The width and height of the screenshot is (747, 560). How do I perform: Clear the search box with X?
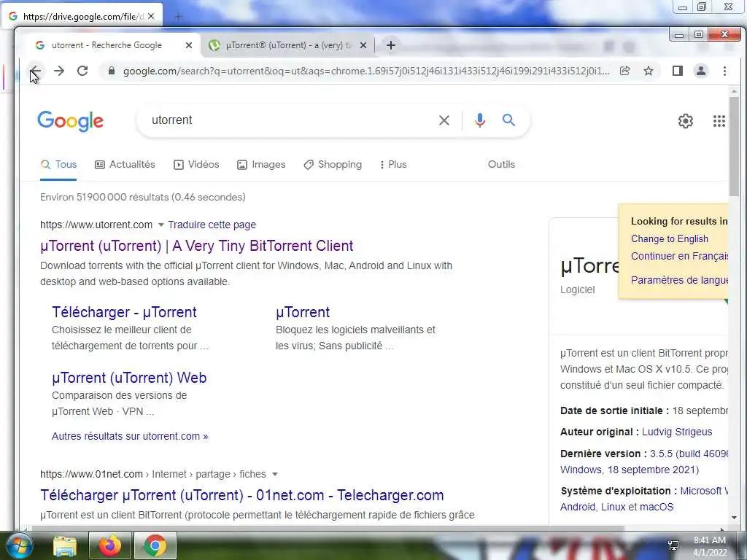pyautogui.click(x=444, y=120)
